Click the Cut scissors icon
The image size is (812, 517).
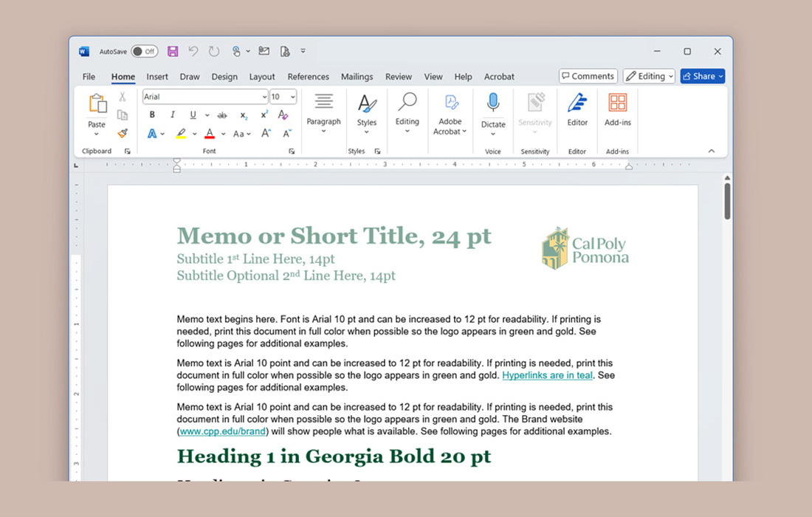123,96
